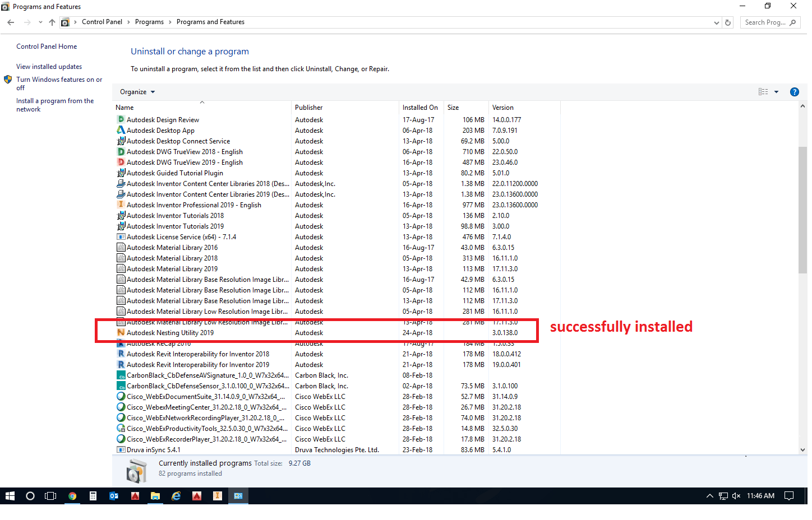Open Task View from the taskbar
Image resolution: width=812 pixels, height=520 pixels.
[x=50, y=496]
